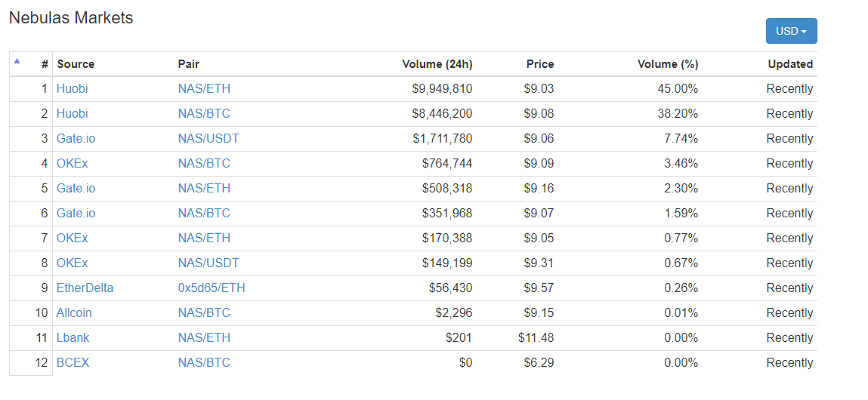The height and width of the screenshot is (400, 868).
Task: Open the USD currency dropdown
Action: click(791, 31)
